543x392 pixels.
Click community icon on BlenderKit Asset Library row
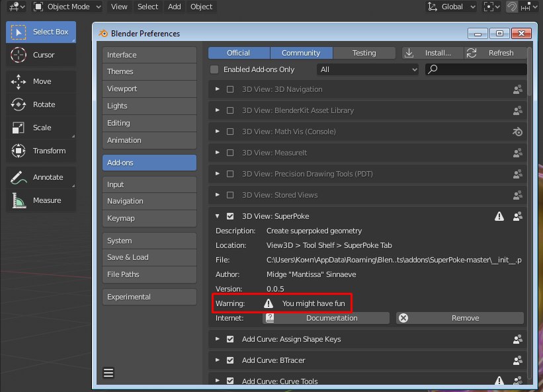coord(517,110)
